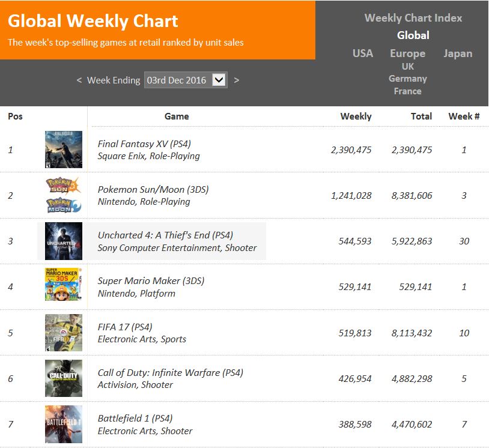Go to previous week with left arrow
Viewport: 489px width, 448px height.
click(x=79, y=80)
